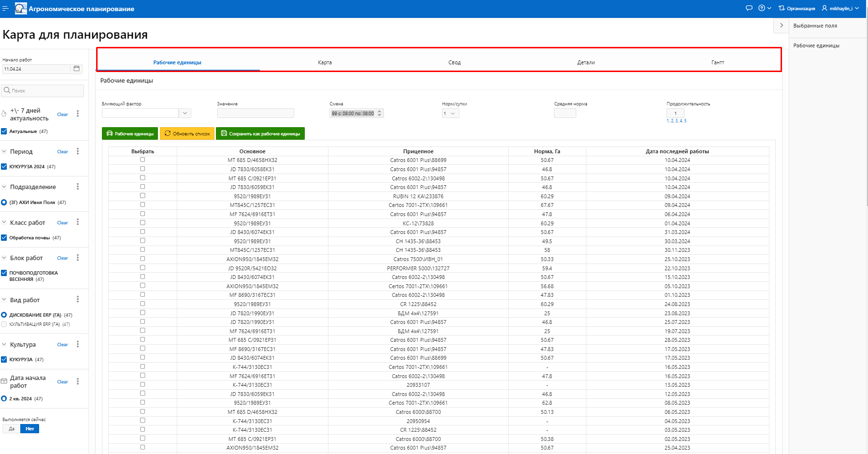
Task: Switch to the Гантт tab
Action: [717, 62]
